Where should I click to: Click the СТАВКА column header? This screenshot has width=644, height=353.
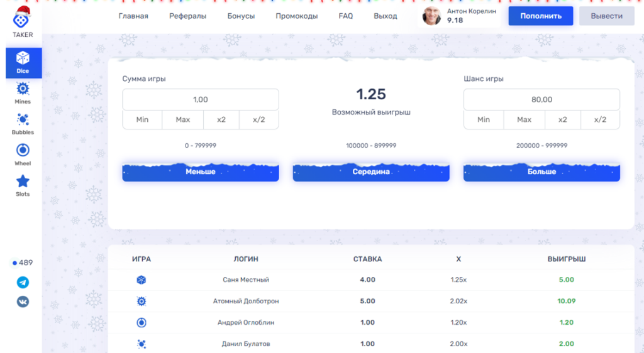(367, 259)
